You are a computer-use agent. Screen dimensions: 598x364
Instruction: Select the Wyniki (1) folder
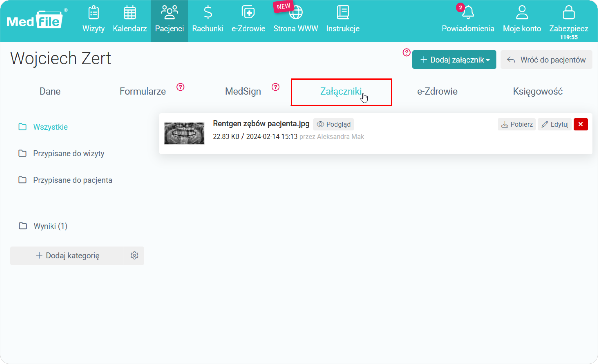click(x=50, y=226)
